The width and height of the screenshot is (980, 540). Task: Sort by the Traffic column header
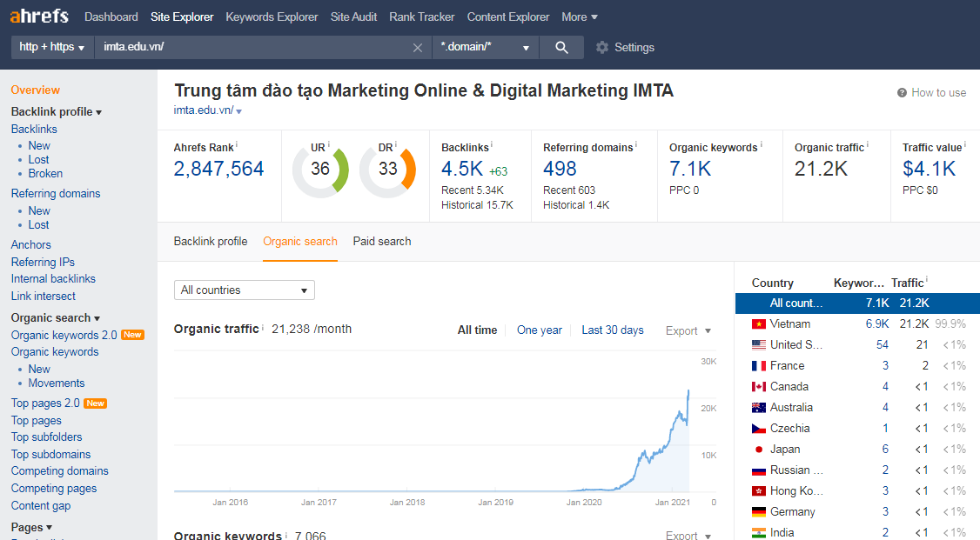click(908, 283)
